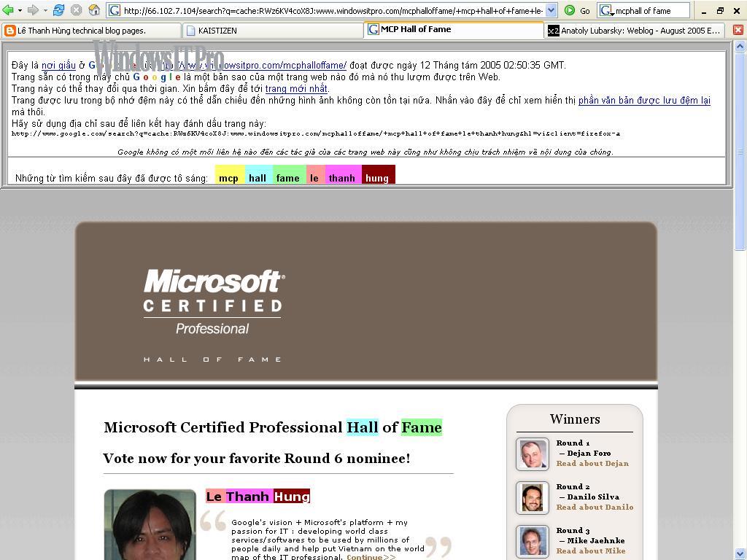Reload the current page
This screenshot has width=747, height=560.
point(58,10)
